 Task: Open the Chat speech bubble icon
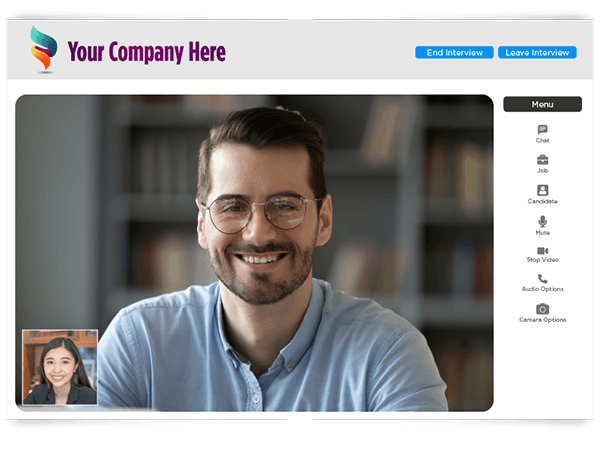542,129
